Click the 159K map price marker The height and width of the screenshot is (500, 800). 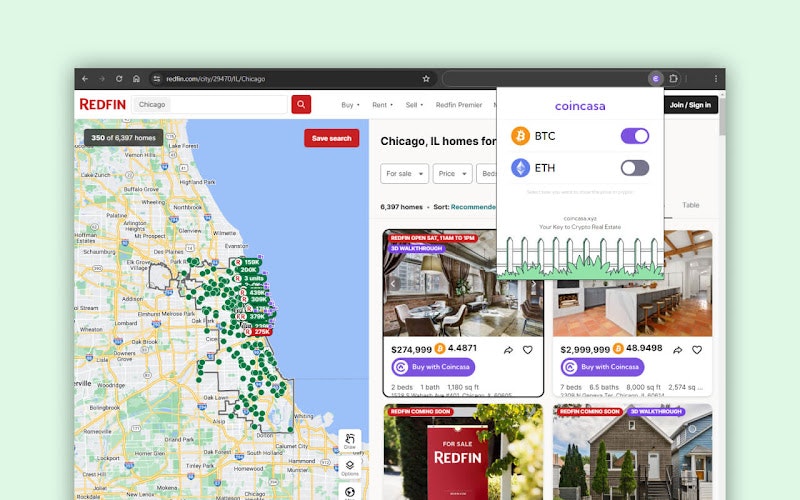[x=247, y=262]
